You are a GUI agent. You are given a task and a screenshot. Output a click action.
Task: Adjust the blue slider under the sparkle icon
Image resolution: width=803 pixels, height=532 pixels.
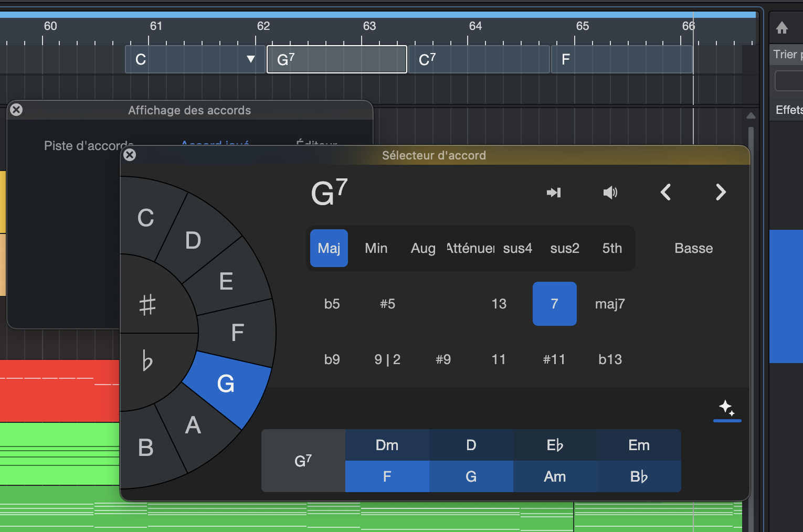[x=727, y=420]
